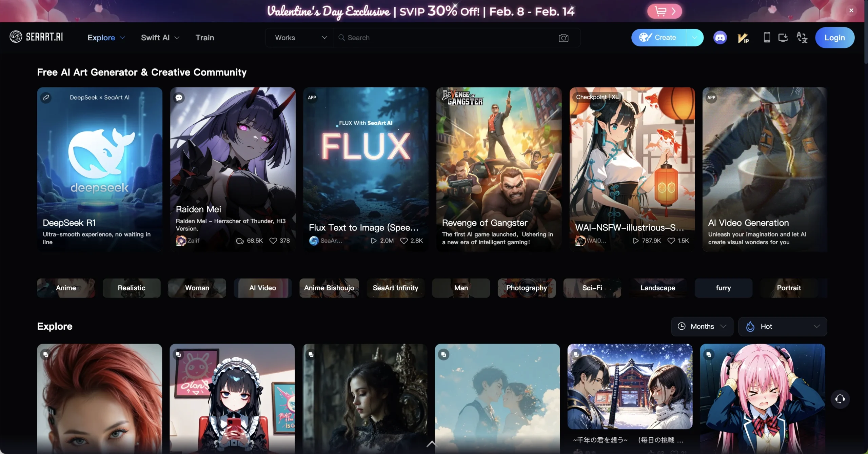The image size is (868, 454).
Task: Open the Raiden Mei title link
Action: point(198,209)
